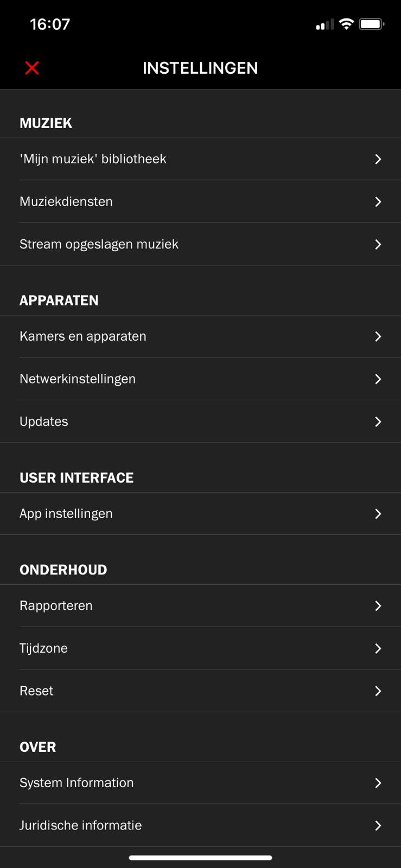This screenshot has width=401, height=868.
Task: Tap the arrow icon beside Rapporteren
Action: (378, 606)
